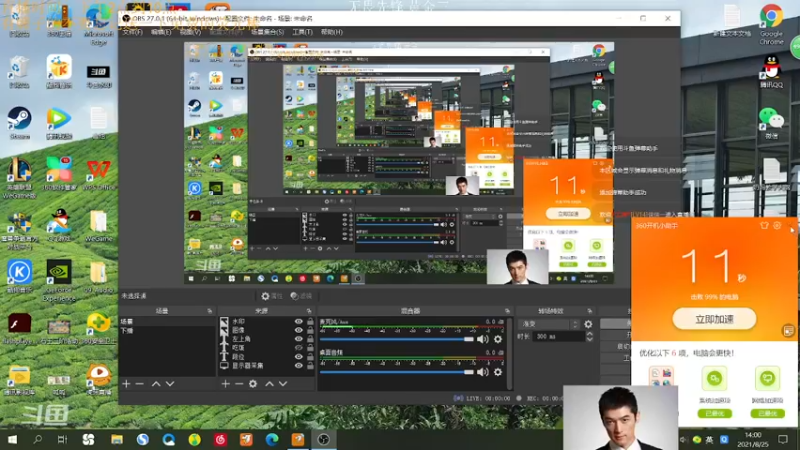Screen dimensions: 800x450
Task: Open taskbar search magnifier
Action: [37, 439]
